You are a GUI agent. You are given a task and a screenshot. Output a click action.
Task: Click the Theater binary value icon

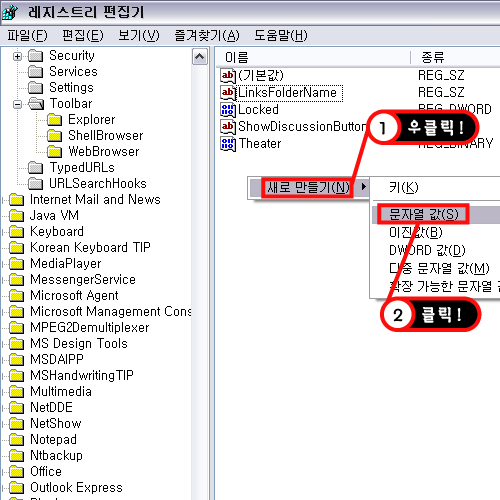[228, 144]
